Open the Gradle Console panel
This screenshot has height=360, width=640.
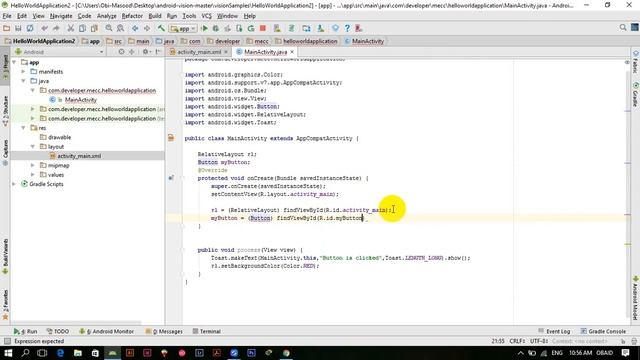[x=603, y=331]
